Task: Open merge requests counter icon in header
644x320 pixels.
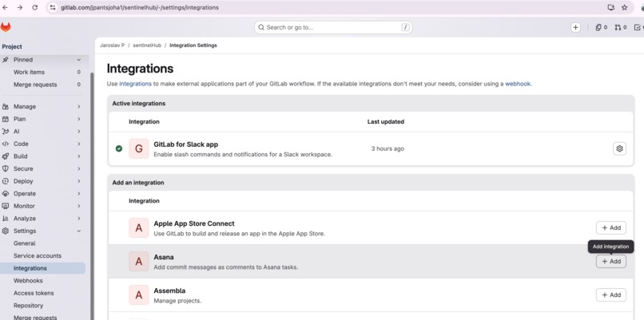Action: (620, 27)
